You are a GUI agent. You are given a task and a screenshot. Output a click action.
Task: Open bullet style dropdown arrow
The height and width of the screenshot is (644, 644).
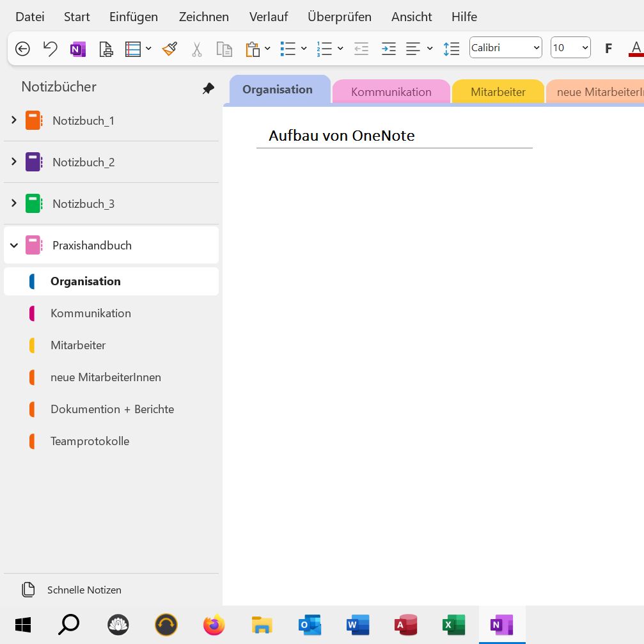[304, 49]
